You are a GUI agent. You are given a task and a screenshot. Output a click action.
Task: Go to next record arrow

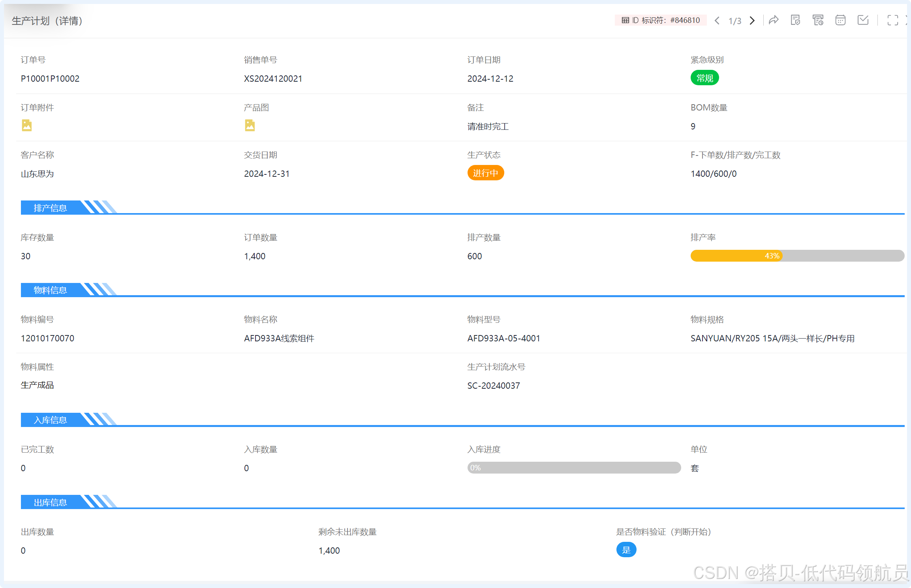[752, 21]
